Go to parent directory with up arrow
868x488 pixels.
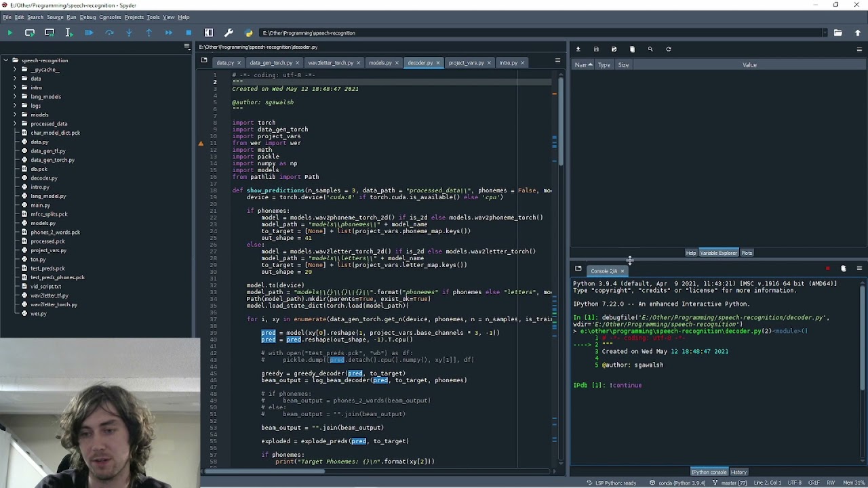tap(858, 33)
